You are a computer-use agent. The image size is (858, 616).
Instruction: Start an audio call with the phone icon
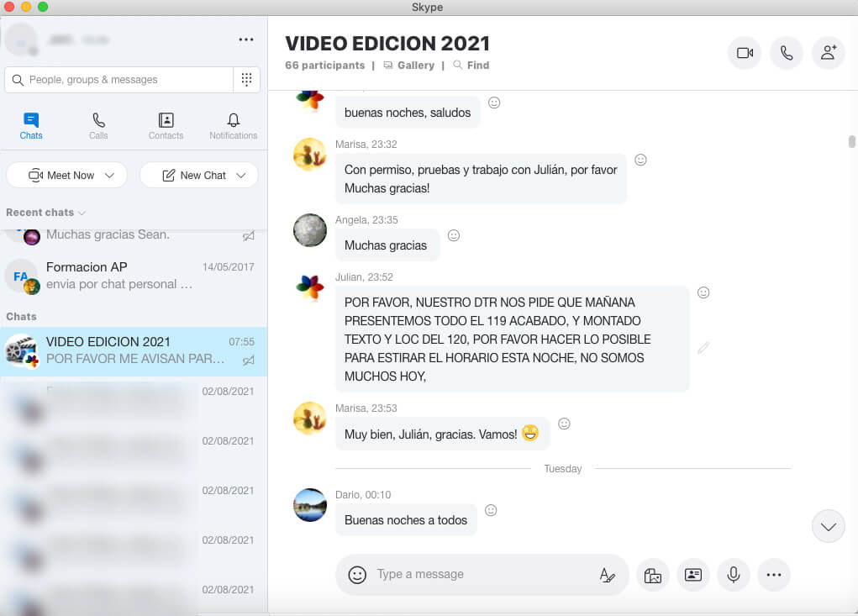click(787, 53)
